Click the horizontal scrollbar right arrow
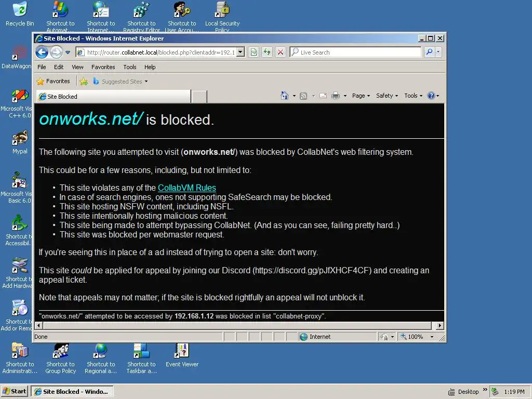This screenshot has height=399, width=532. pos(440,325)
